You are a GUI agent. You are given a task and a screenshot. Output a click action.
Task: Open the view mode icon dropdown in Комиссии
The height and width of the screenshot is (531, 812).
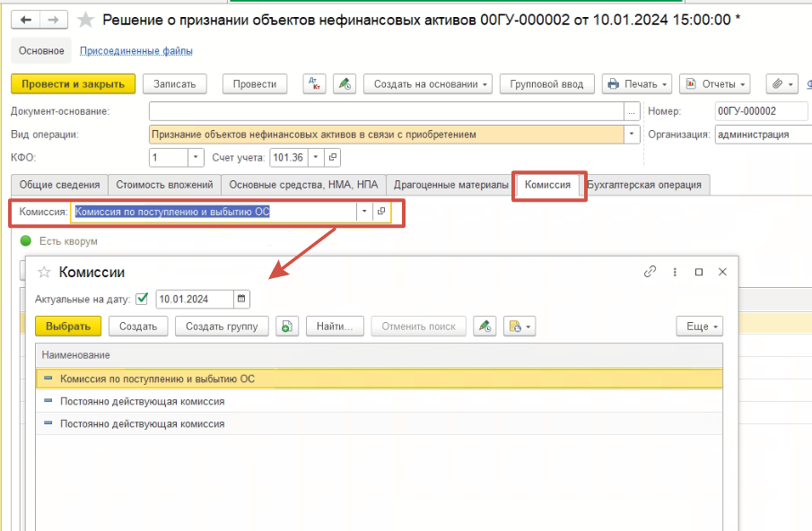(520, 326)
